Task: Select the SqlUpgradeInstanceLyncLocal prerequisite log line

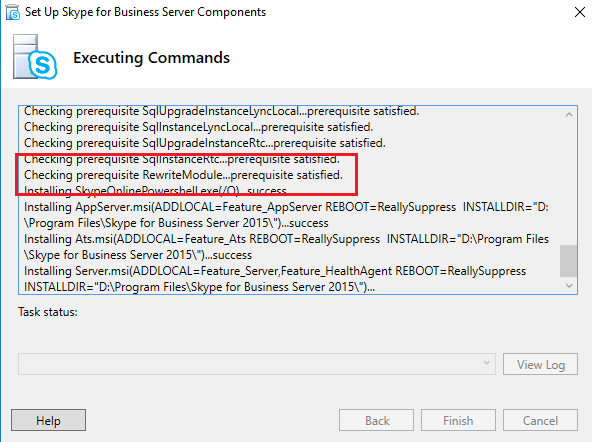Action: click(222, 111)
